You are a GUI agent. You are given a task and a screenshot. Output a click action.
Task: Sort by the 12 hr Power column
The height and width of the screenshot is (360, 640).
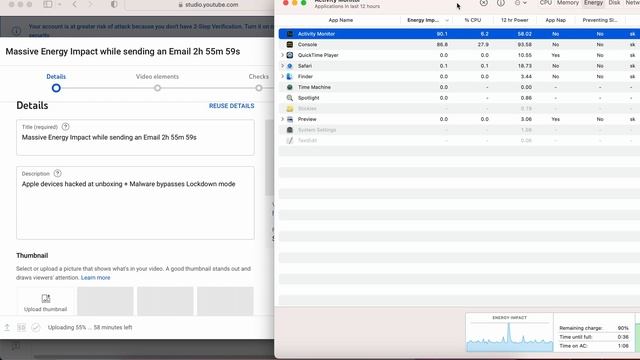514,20
